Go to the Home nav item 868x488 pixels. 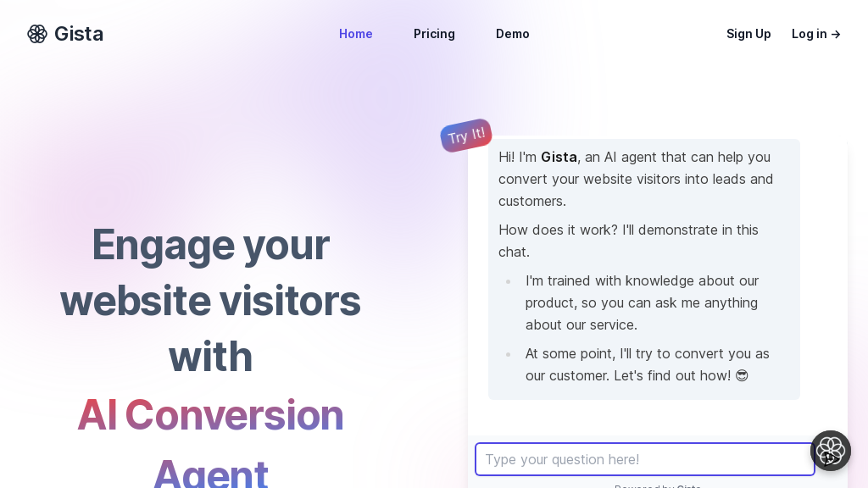356,34
